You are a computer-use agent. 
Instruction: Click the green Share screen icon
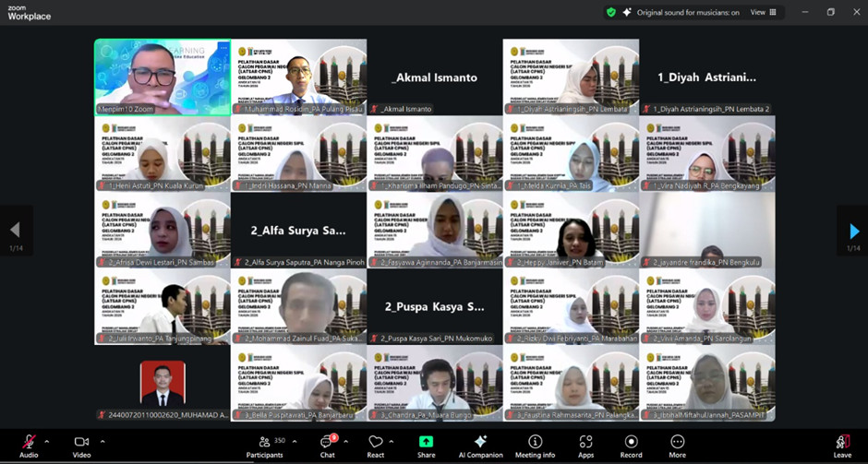coord(426,444)
